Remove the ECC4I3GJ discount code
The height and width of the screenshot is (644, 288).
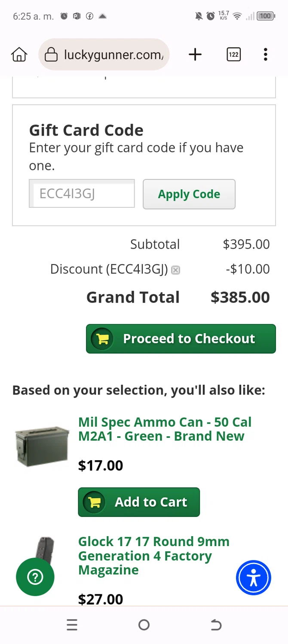(x=175, y=270)
